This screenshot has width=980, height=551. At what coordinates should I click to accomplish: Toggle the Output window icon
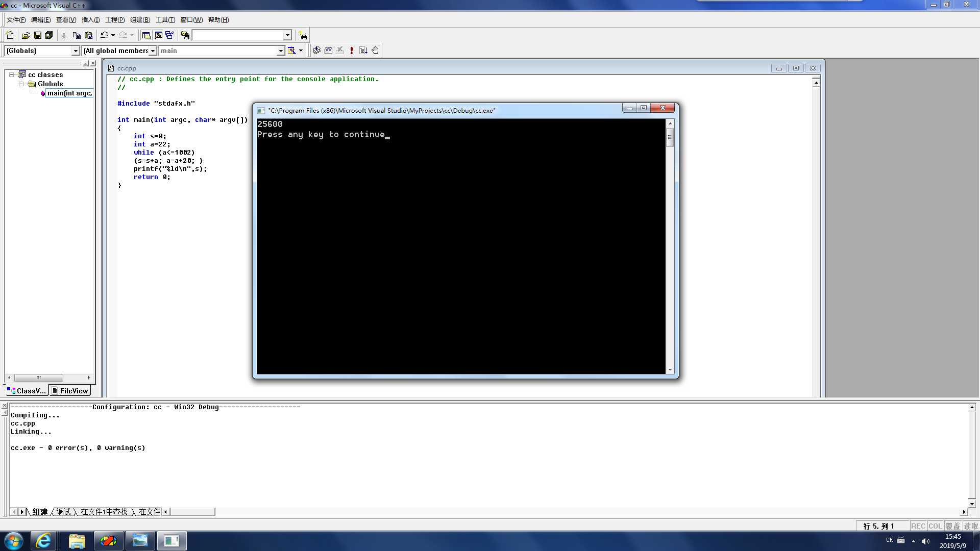point(158,35)
